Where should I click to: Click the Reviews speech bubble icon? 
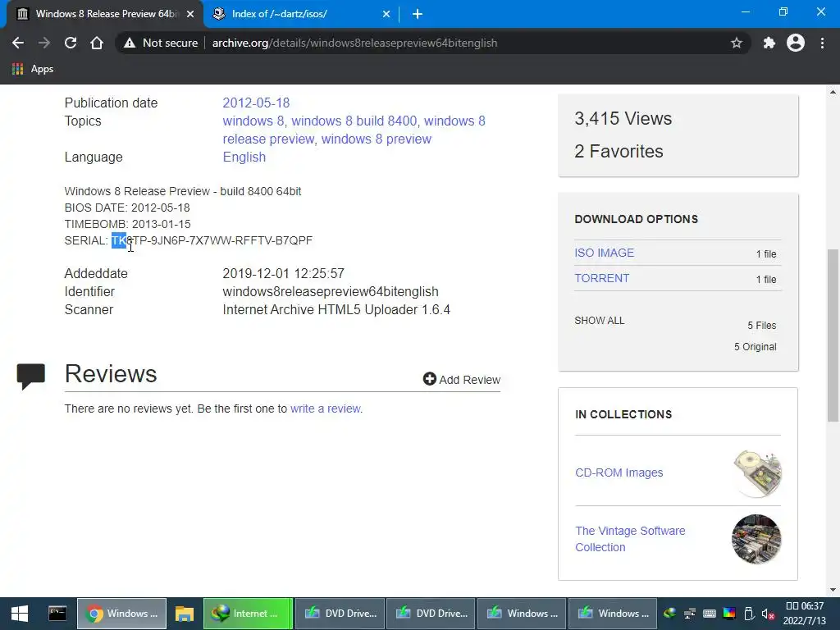31,376
